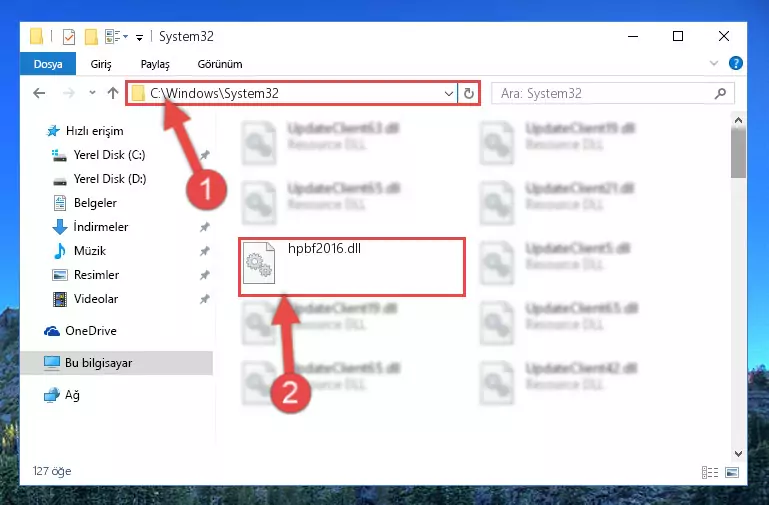Switch to the Paylaş ribbon tab
The width and height of the screenshot is (769, 505).
click(155, 64)
